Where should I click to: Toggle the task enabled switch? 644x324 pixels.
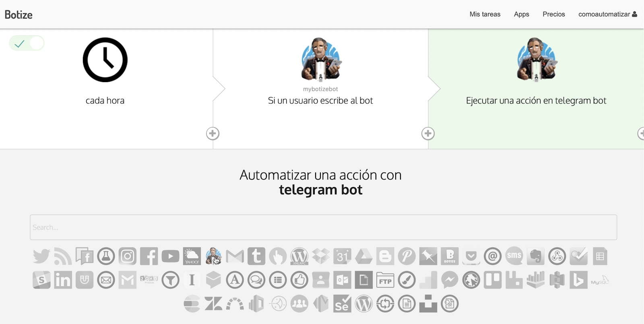(27, 43)
